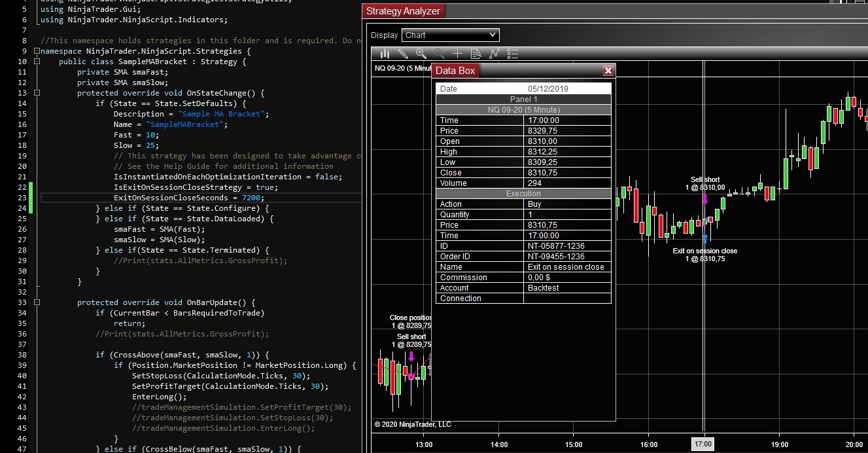
Task: Select the drawing tools pencil icon
Action: pos(403,54)
